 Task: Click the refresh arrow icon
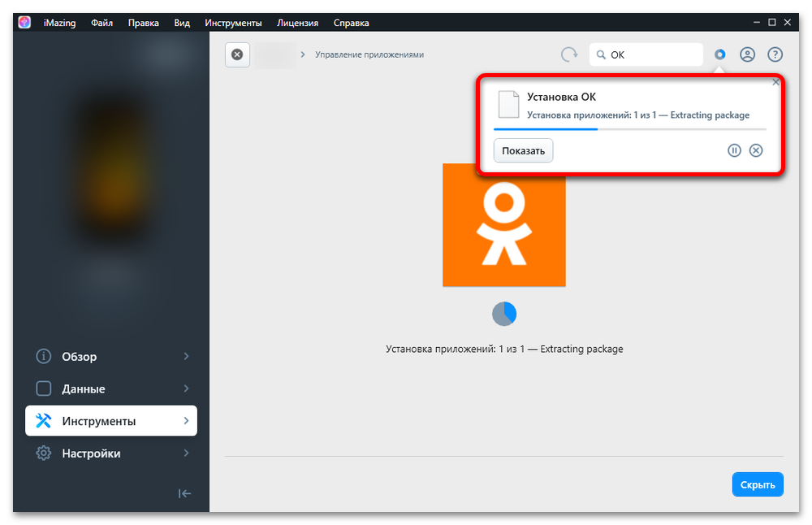pyautogui.click(x=569, y=54)
